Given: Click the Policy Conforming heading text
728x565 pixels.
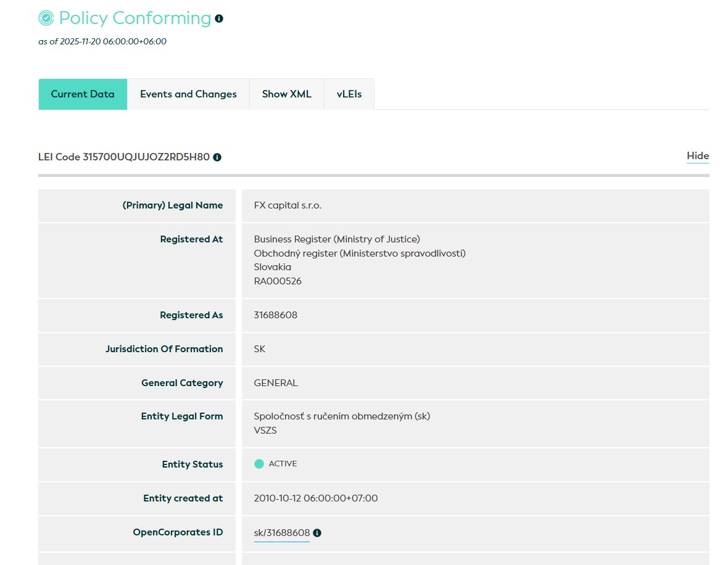Looking at the screenshot, I should pos(134,19).
